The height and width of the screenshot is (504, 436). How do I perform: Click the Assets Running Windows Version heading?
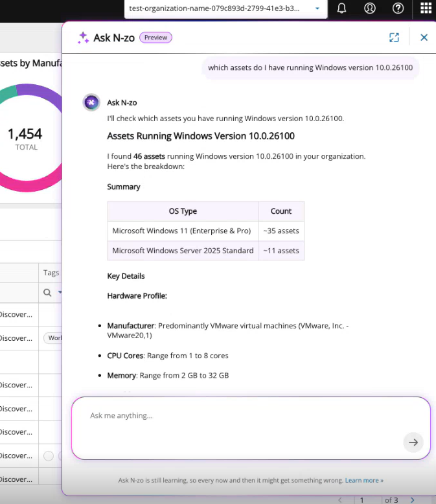tap(201, 136)
